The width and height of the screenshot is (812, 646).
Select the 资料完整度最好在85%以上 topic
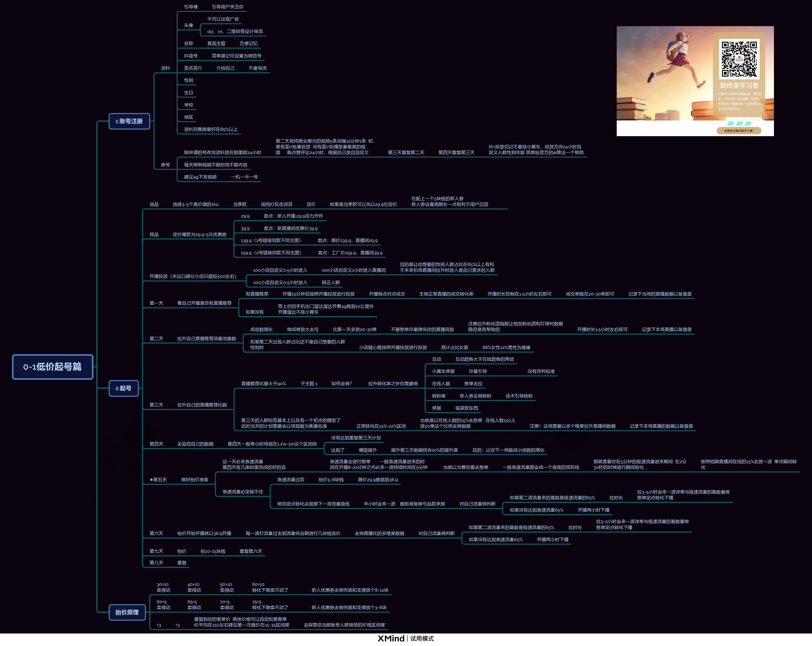(211, 130)
